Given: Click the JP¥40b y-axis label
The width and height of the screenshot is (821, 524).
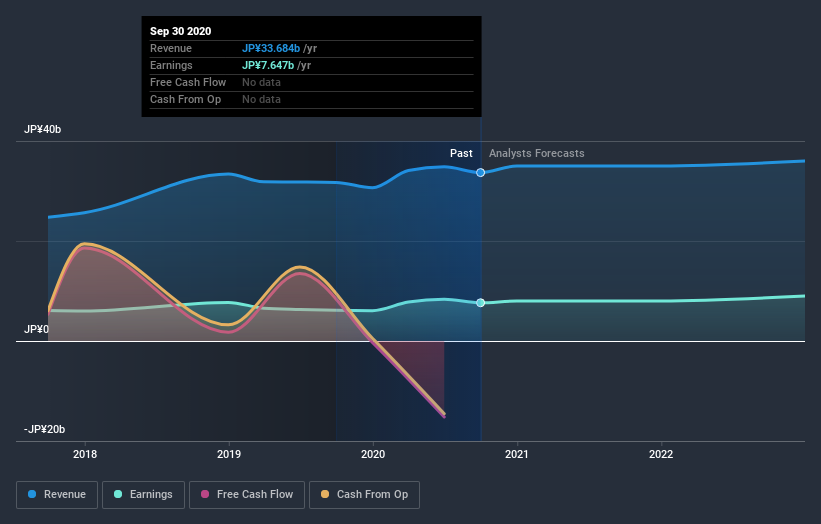Looking at the screenshot, I should [x=42, y=129].
